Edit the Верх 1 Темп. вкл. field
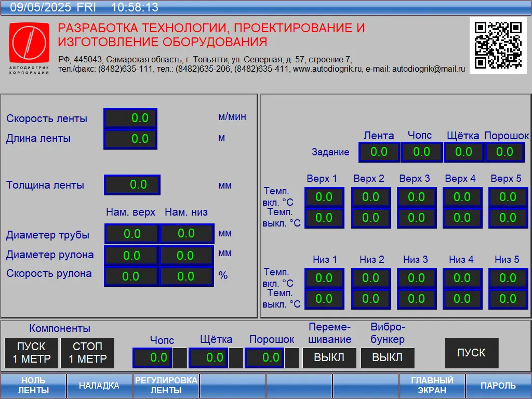The height and width of the screenshot is (399, 532). [324, 197]
